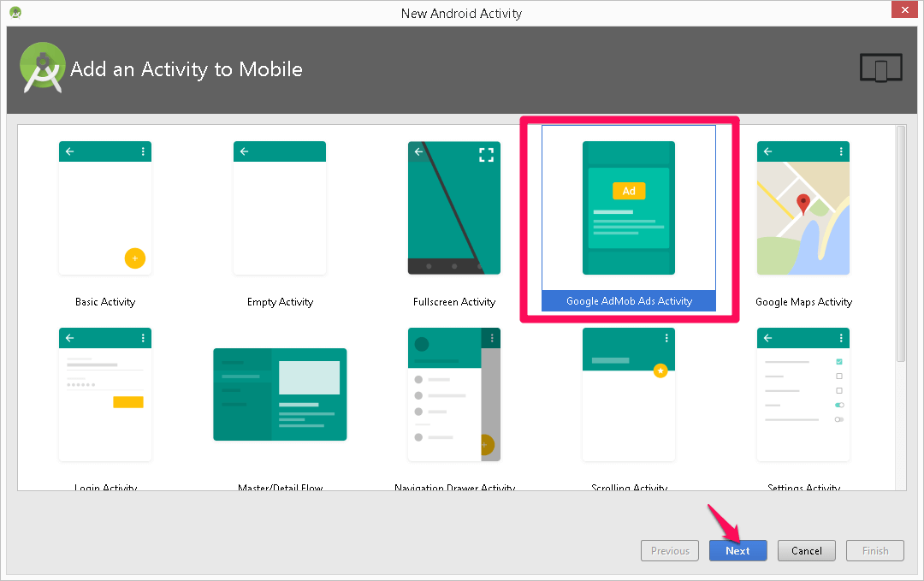
Task: Select the Google AdMob Ads Activity thumbnail
Action: [x=629, y=208]
